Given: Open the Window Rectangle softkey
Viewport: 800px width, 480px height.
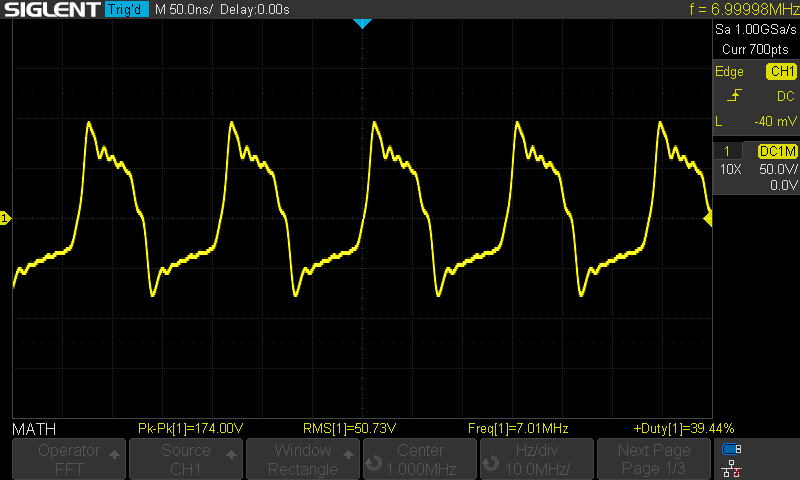Looking at the screenshot, I should (x=303, y=459).
